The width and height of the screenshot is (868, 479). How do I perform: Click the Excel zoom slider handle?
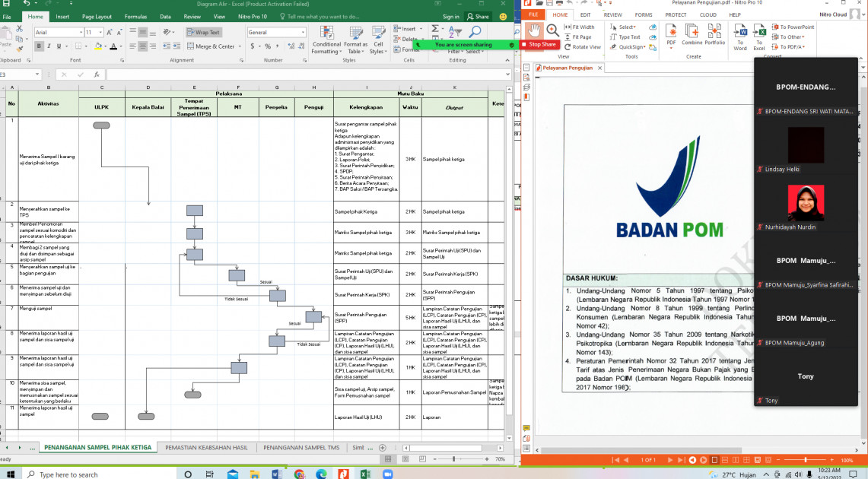pos(454,459)
